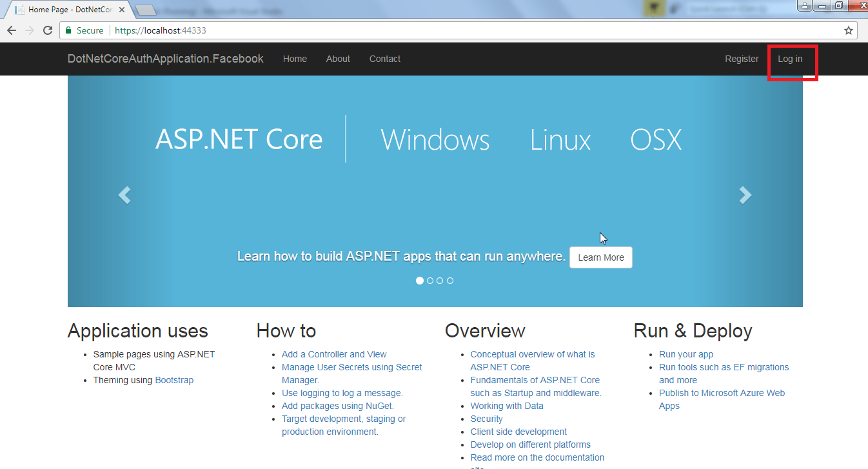Reload the page with the refresh icon
868x469 pixels.
point(48,30)
